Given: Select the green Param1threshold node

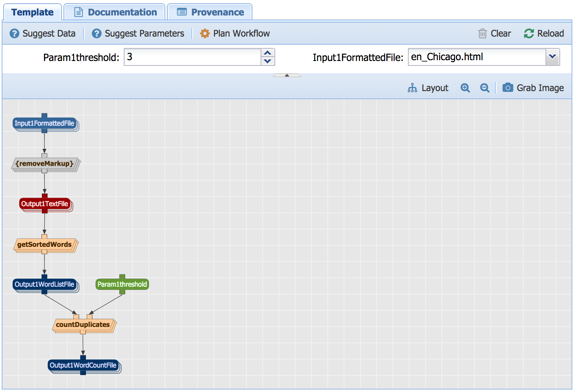Looking at the screenshot, I should tap(122, 284).
